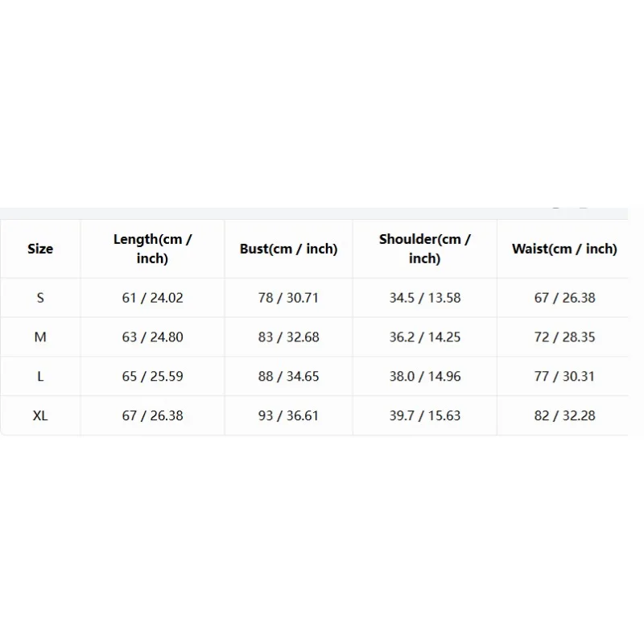This screenshot has width=644, height=644.
Task: Click waist cell 67 / 26.38
Action: 564,298
